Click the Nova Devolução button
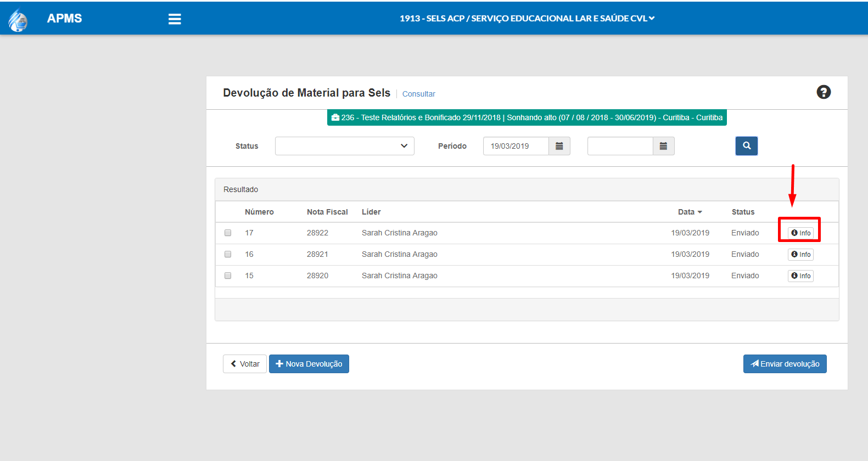 (309, 364)
